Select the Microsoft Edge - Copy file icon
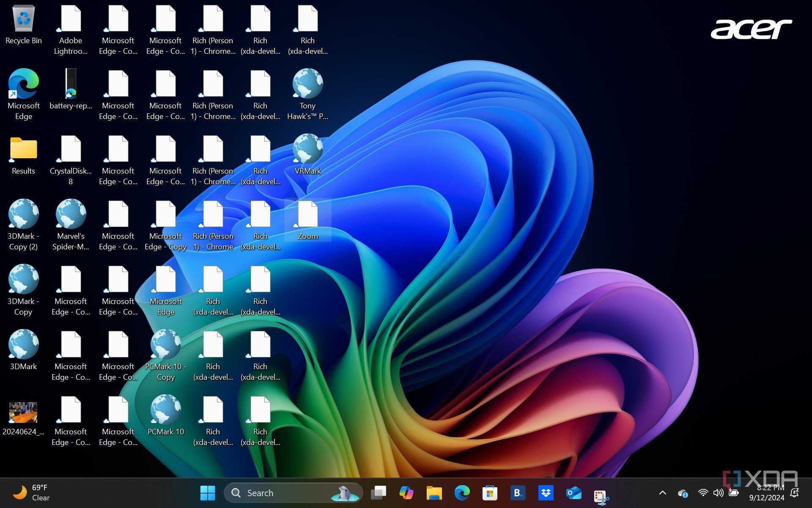 coord(166,225)
